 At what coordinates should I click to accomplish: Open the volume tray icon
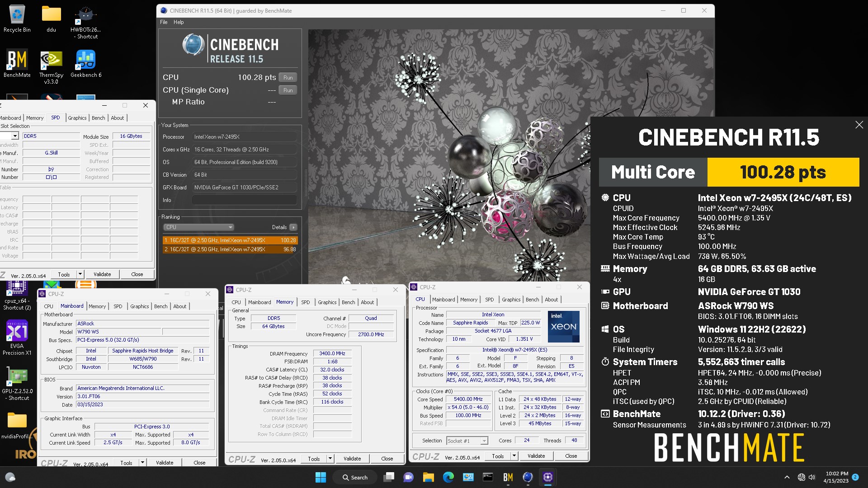click(812, 477)
